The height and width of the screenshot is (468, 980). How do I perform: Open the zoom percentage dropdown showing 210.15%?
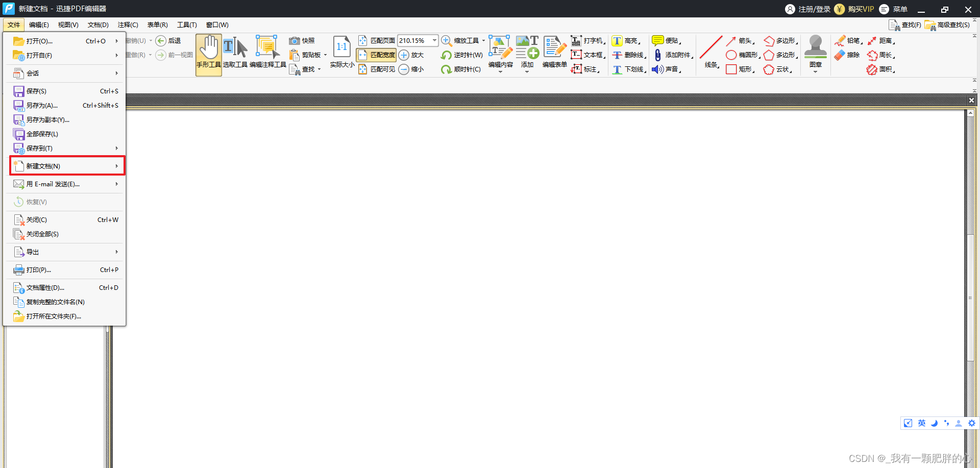[x=434, y=40]
